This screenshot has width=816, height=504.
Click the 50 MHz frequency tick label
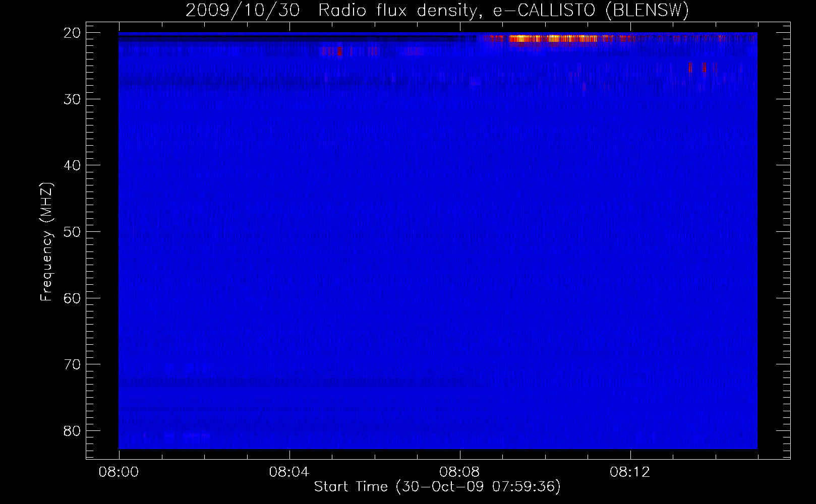point(72,232)
